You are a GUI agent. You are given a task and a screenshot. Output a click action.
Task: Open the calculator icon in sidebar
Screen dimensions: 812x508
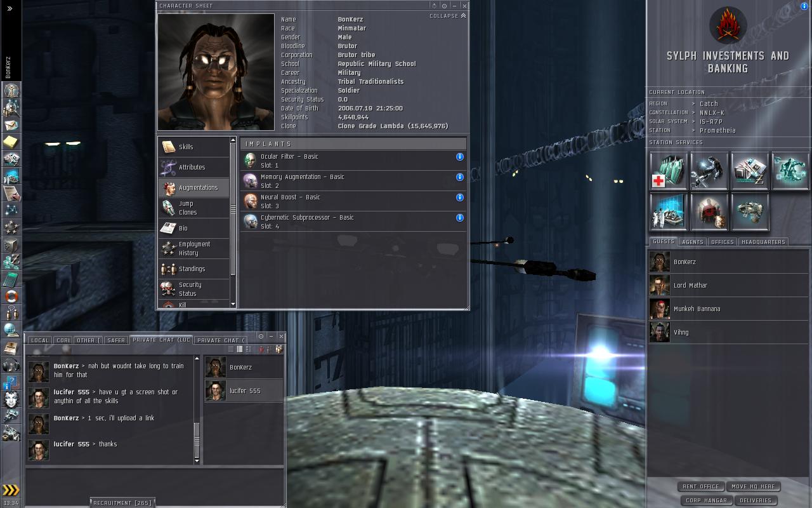click(x=11, y=279)
